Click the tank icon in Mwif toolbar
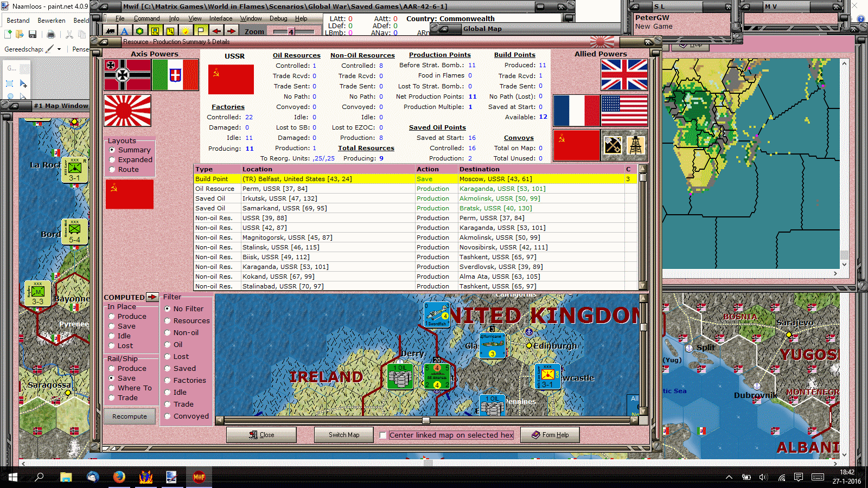868x488 pixels. 110,31
